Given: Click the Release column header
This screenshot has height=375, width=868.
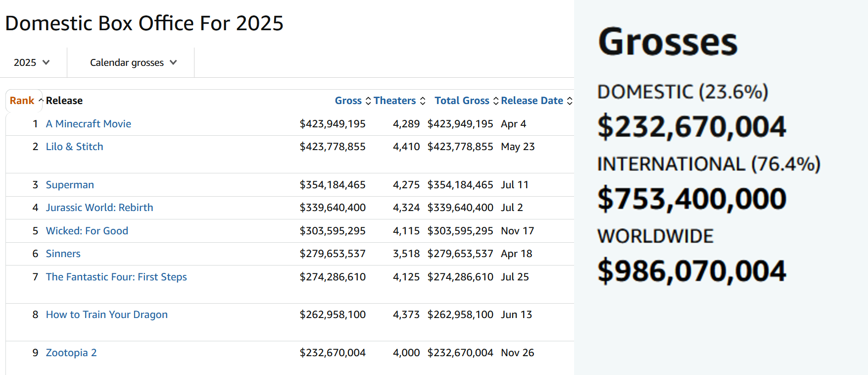Looking at the screenshot, I should click(x=64, y=101).
